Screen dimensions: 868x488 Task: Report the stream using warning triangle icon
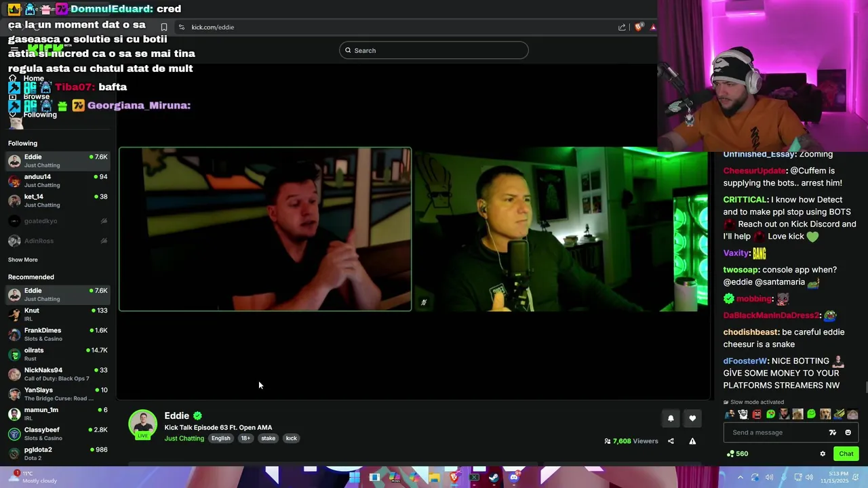[692, 441]
